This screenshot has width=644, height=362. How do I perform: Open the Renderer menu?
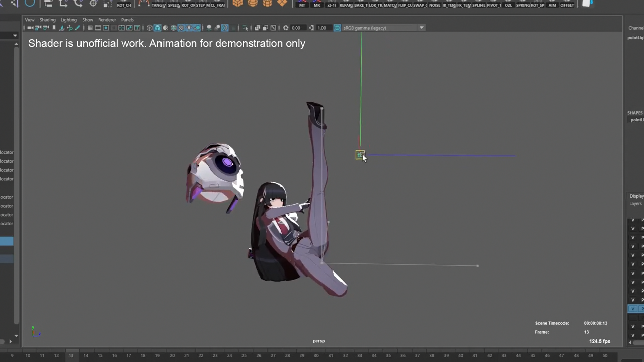[107, 20]
